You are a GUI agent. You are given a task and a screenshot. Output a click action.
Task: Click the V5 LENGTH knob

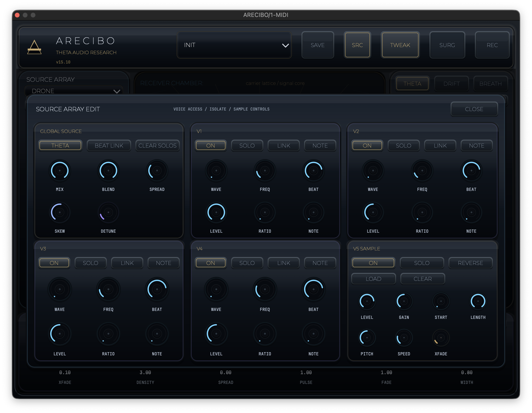(478, 301)
